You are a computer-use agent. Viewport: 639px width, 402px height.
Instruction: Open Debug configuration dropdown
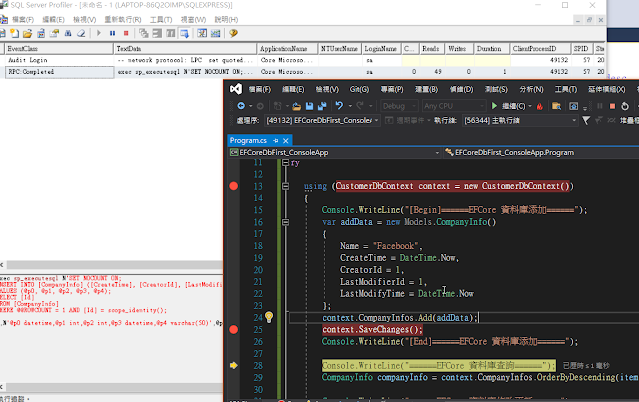tap(399, 106)
